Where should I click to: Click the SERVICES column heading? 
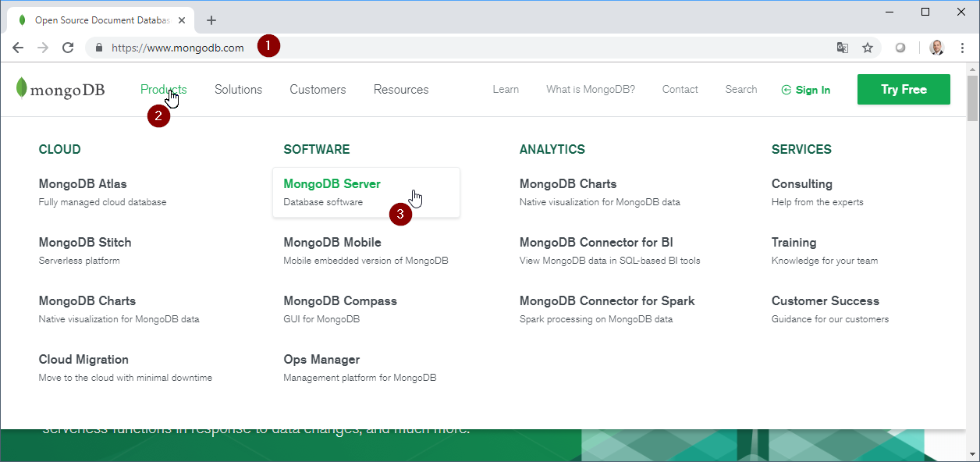(x=801, y=149)
